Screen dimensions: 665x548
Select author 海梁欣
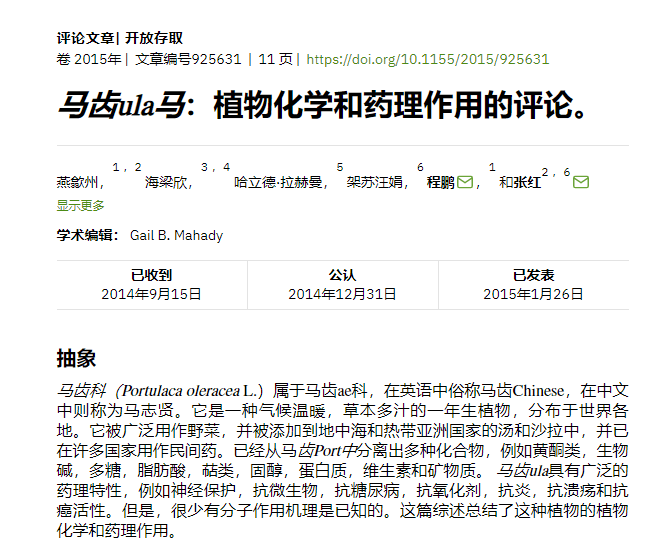click(168, 183)
